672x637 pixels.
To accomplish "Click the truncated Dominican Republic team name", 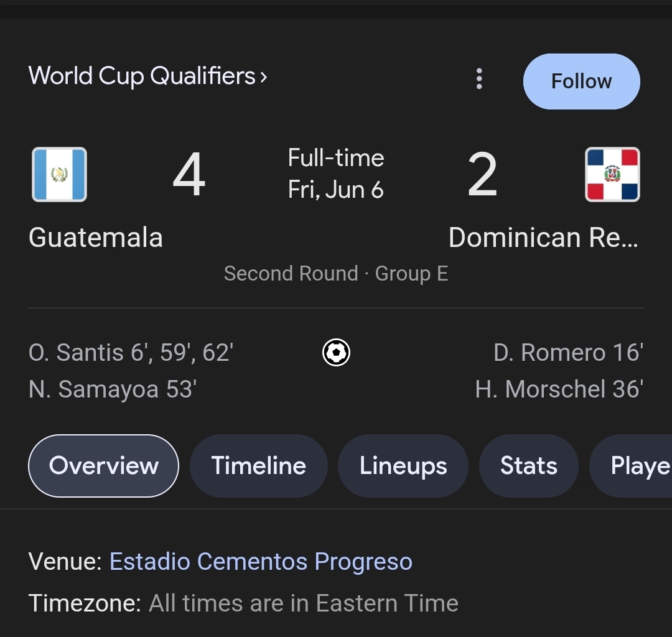I will point(543,238).
